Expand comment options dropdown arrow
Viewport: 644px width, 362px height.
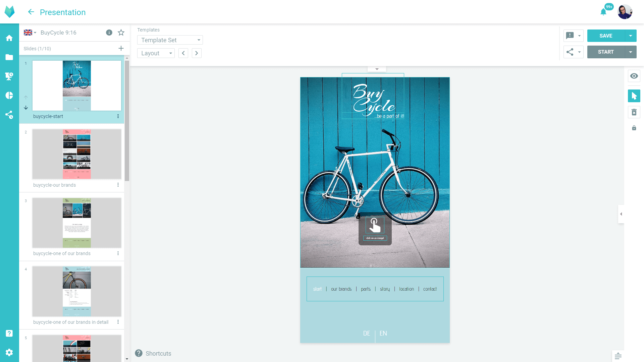579,36
